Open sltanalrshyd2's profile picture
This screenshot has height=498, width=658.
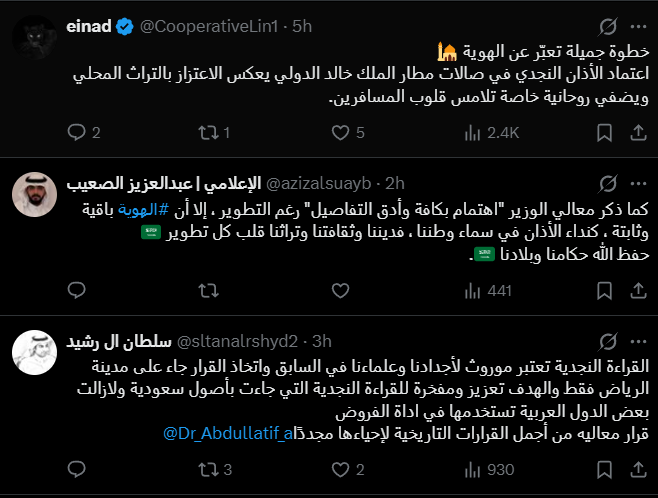33,350
